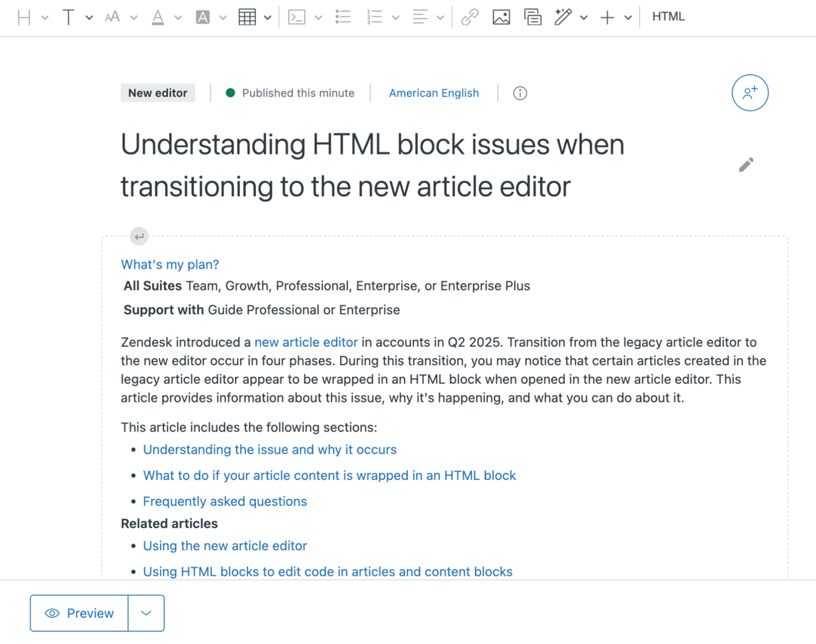Click the add collaborator person icon
The height and width of the screenshot is (644, 816).
tap(750, 93)
